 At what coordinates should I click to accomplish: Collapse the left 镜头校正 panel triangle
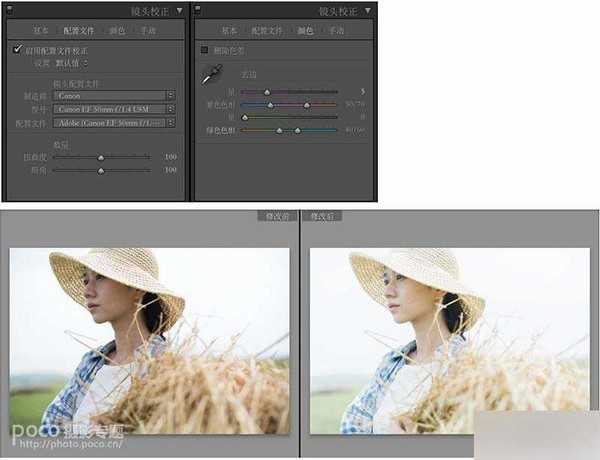click(179, 11)
